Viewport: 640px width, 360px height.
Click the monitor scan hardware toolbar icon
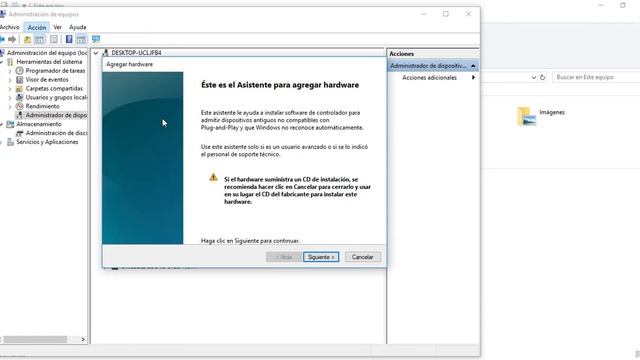(x=96, y=39)
